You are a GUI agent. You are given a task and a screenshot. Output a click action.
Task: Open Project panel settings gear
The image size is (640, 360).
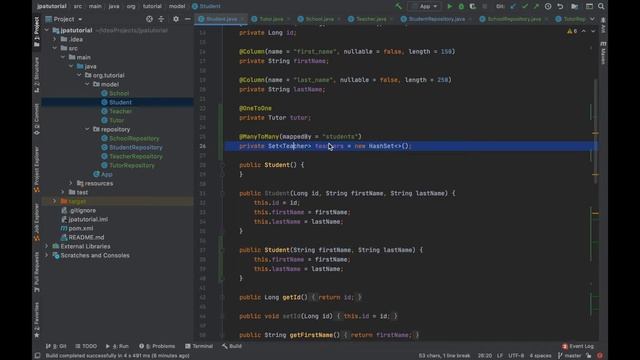[176, 19]
